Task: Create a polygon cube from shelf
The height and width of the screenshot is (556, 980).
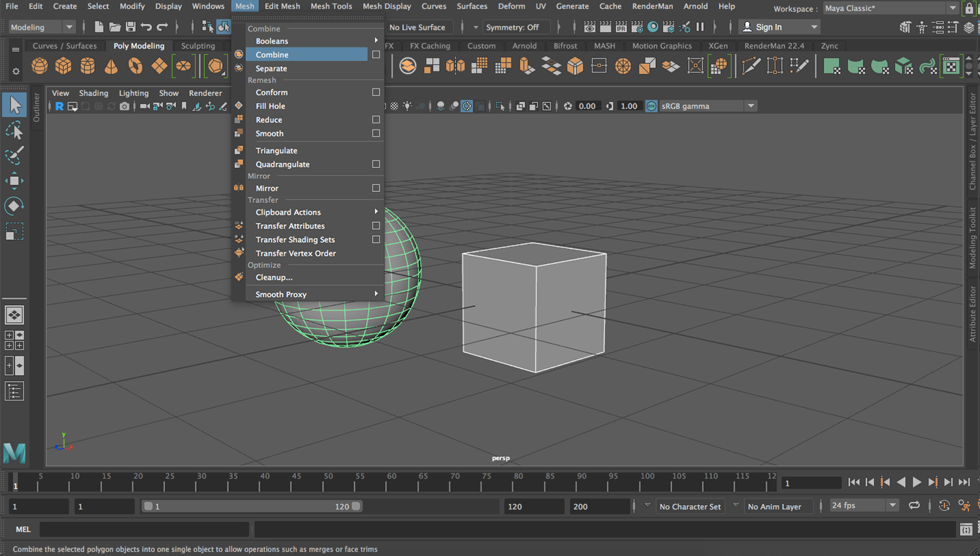Action: click(64, 66)
